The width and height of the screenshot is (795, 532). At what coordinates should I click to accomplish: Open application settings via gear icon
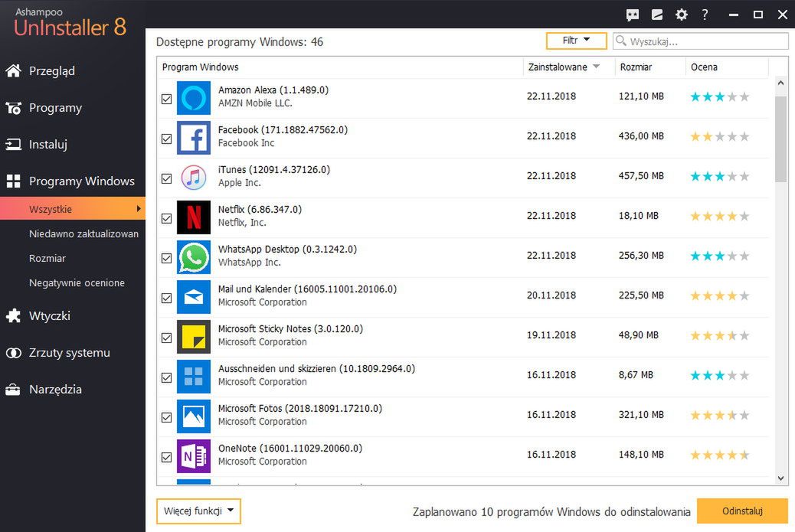(681, 14)
